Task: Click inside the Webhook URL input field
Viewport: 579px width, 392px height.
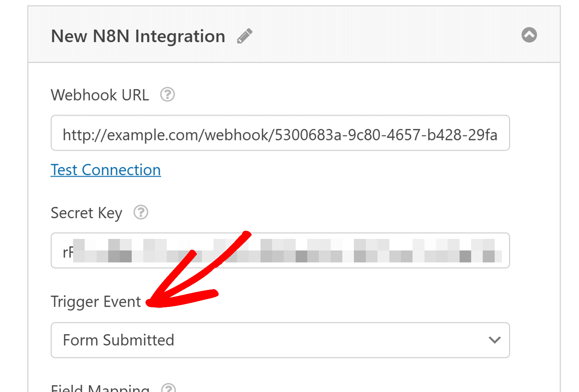Action: coord(280,134)
